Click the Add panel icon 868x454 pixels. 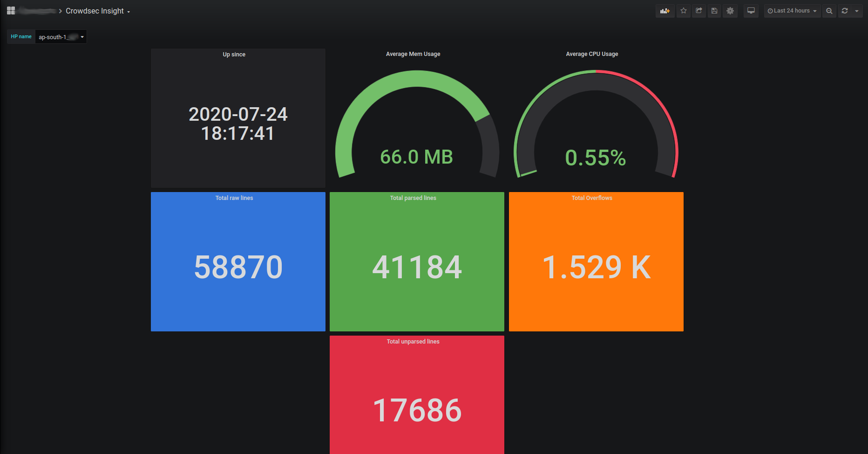665,11
